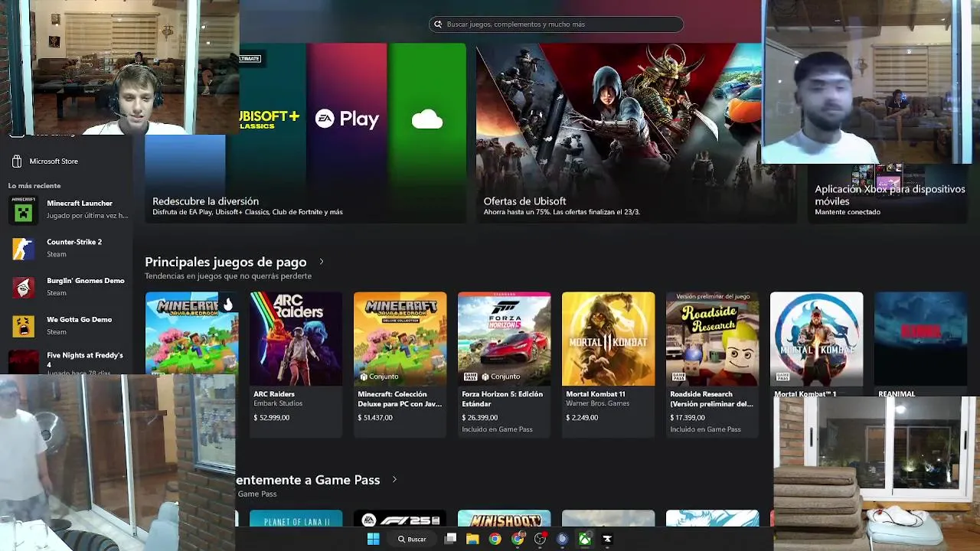Click 'Conjunto' badge on Minecraft Deluxe
The image size is (980, 551).
(379, 377)
